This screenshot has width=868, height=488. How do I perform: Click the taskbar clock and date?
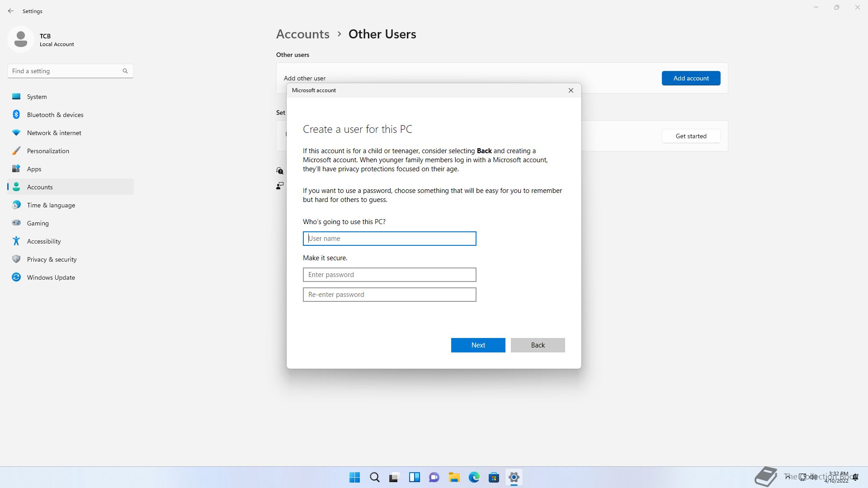pyautogui.click(x=837, y=477)
